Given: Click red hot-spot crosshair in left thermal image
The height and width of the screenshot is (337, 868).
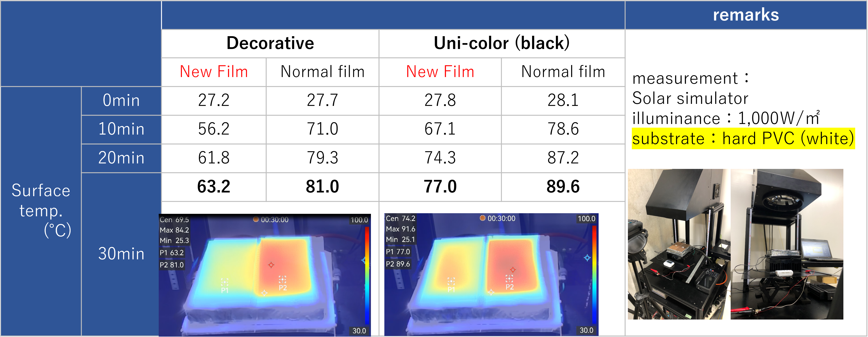Looking at the screenshot, I should click(x=271, y=265).
